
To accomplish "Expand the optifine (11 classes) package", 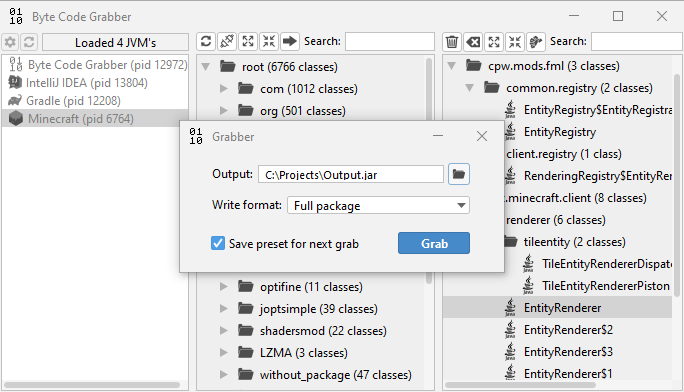I will (x=224, y=286).
